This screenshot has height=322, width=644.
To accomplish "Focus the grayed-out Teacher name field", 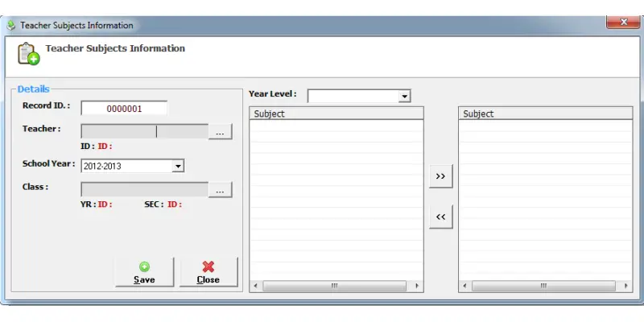I will (145, 132).
